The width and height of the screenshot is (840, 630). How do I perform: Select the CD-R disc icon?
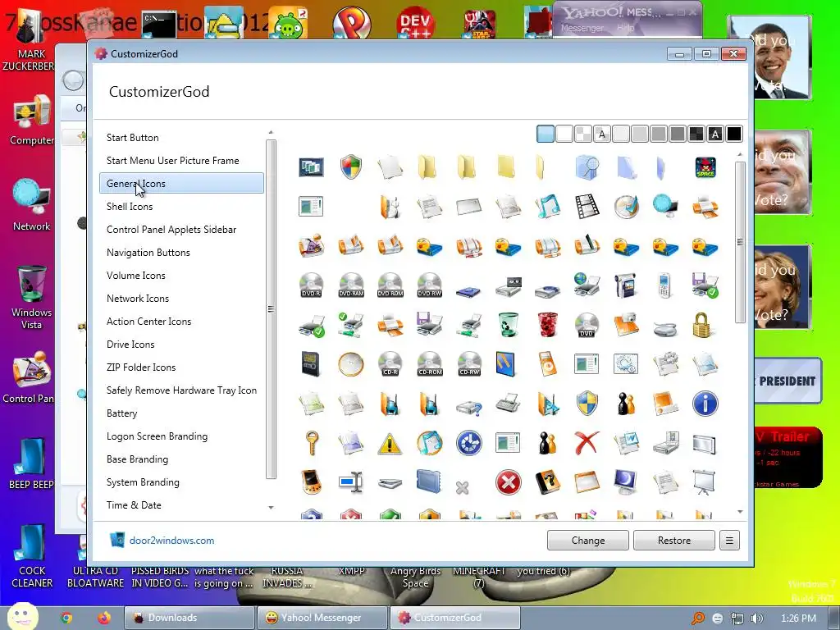[390, 364]
